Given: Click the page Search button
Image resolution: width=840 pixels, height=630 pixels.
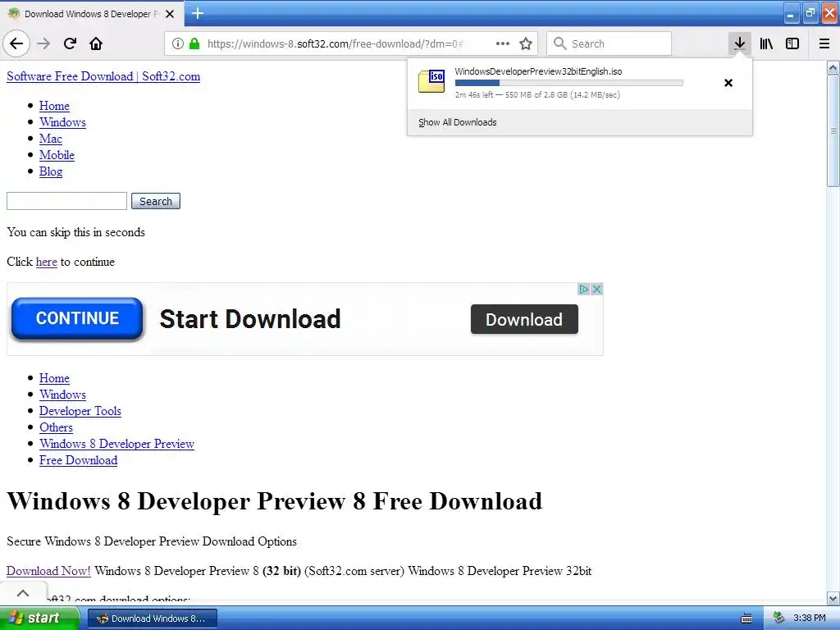Looking at the screenshot, I should click(156, 202).
